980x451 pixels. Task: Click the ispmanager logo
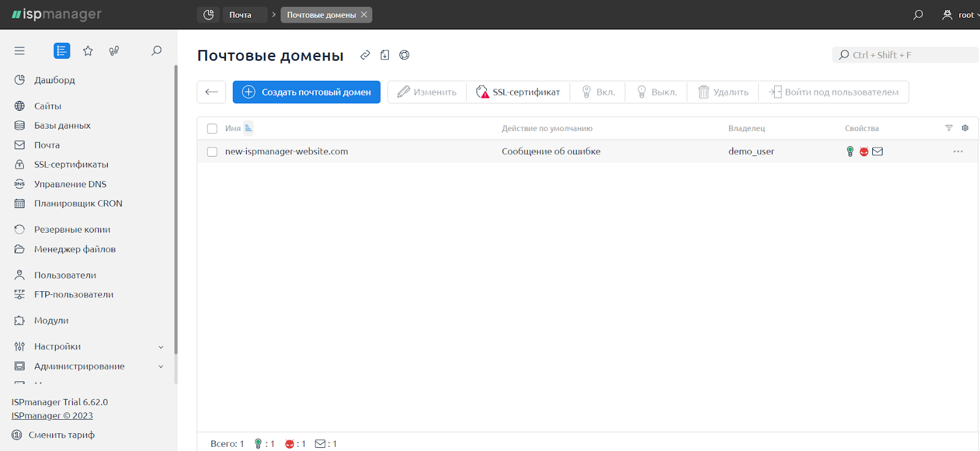[x=56, y=14]
